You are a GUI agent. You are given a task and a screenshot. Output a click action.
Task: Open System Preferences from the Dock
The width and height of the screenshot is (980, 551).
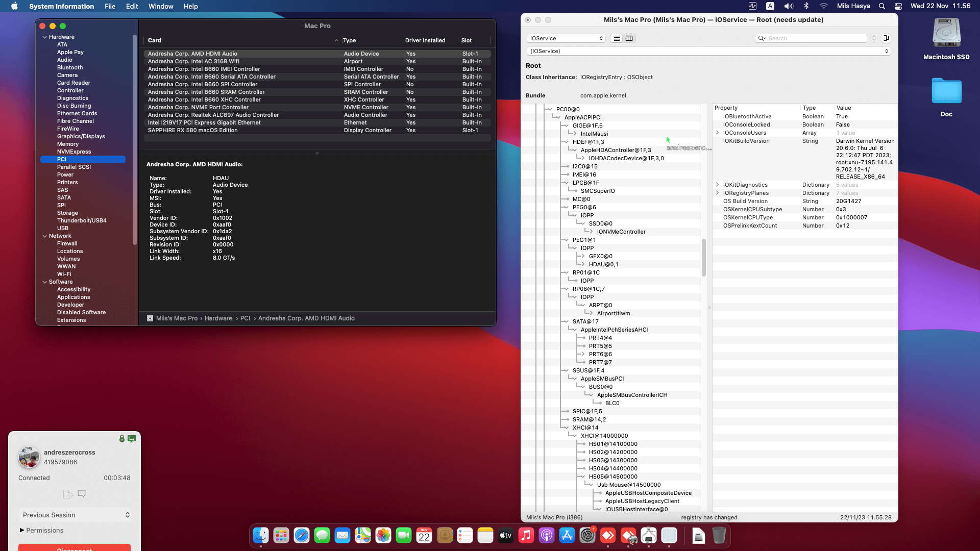tap(587, 535)
